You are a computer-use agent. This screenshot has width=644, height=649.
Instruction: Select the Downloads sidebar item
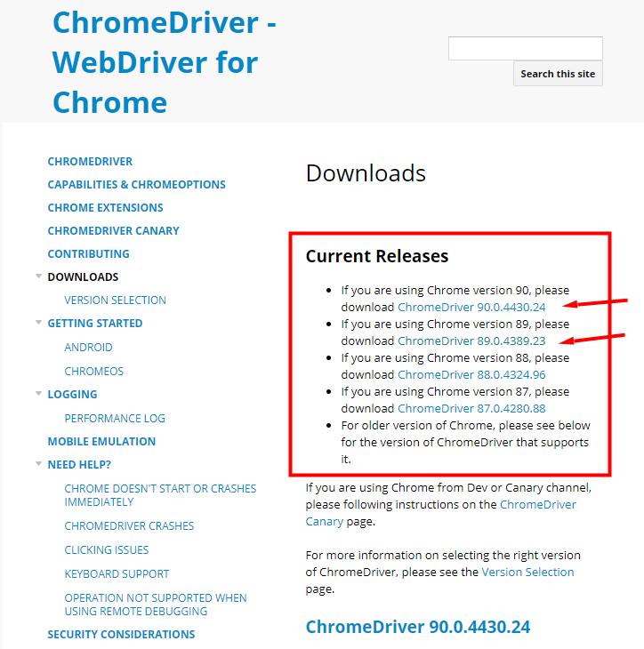coord(83,276)
